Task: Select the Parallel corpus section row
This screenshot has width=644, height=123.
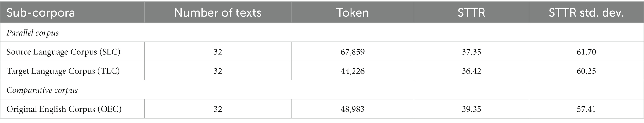Action: [322, 33]
